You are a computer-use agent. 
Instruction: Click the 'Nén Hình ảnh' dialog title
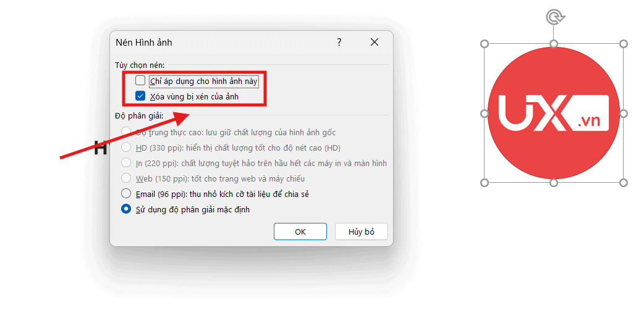click(x=144, y=43)
